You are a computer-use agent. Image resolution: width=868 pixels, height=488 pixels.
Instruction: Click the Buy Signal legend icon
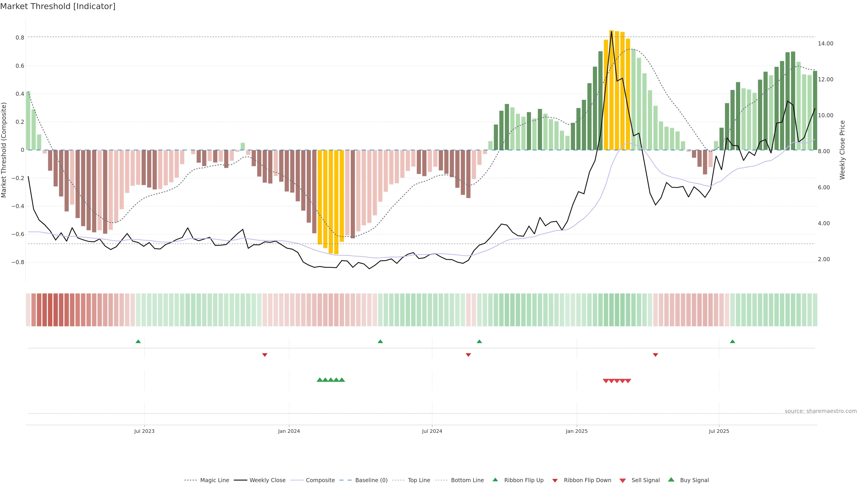[x=671, y=480]
